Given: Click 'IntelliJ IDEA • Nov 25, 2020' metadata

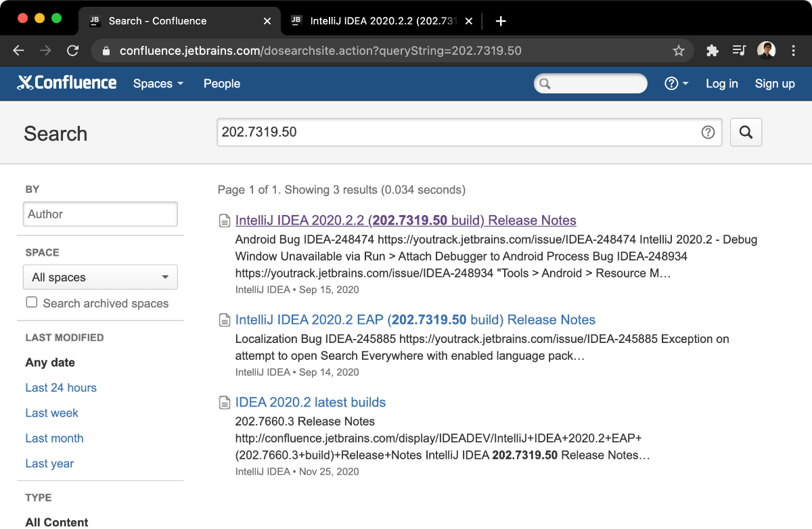Looking at the screenshot, I should point(297,471).
